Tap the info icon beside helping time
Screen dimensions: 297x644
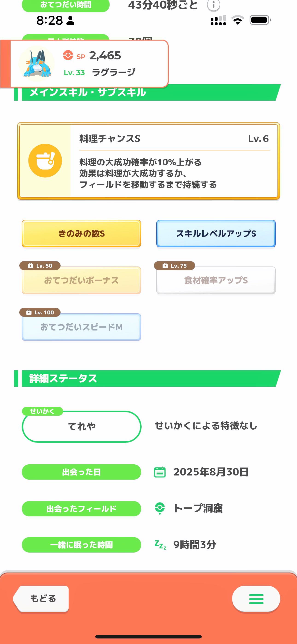click(x=213, y=5)
